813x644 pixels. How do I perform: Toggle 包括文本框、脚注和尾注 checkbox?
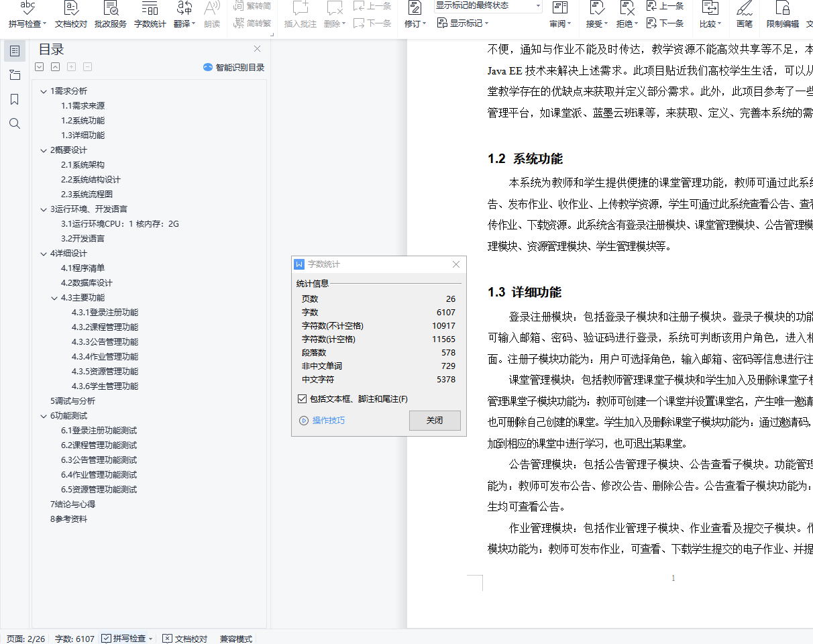pos(302,399)
